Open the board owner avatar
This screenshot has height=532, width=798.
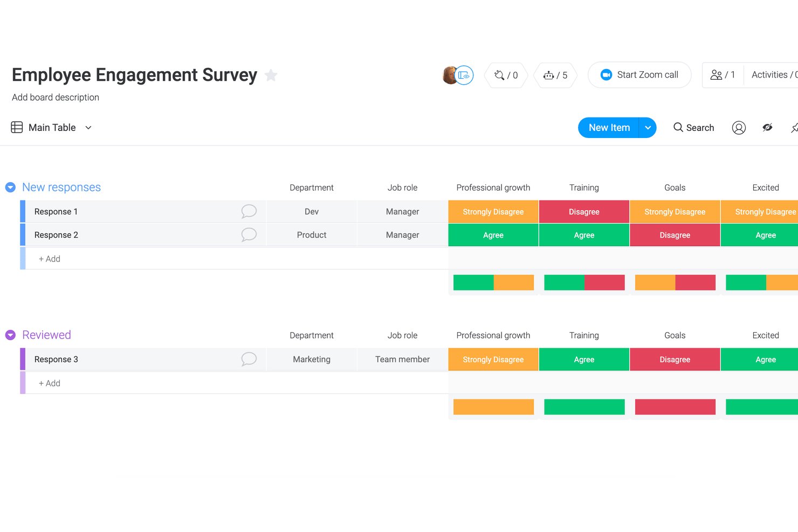pos(449,75)
